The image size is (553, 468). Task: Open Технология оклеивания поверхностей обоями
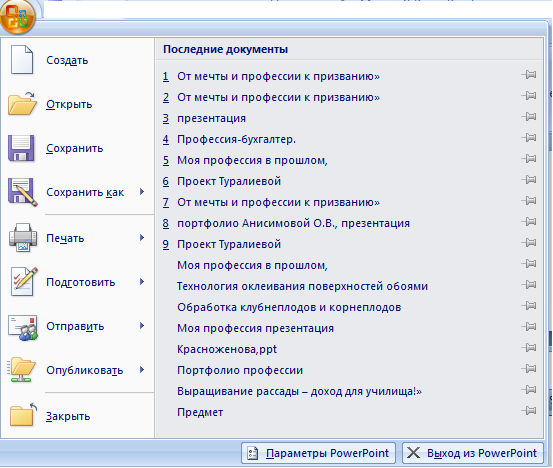coord(302,286)
